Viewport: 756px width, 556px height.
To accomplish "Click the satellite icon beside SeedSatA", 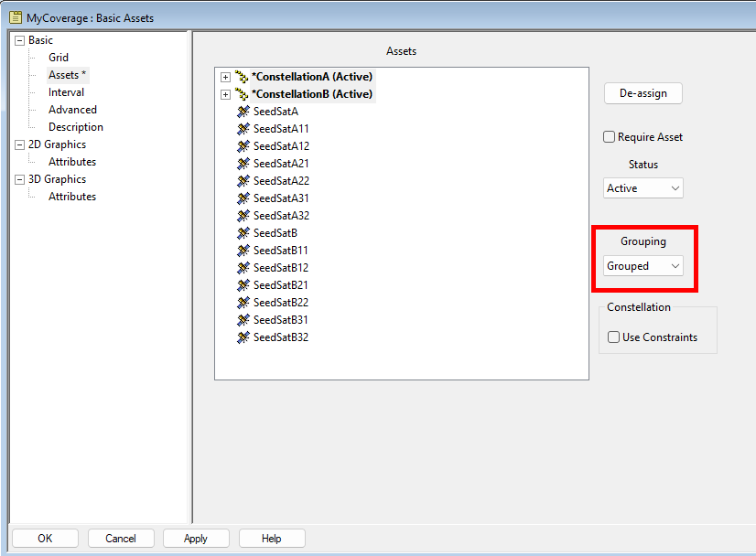I will [x=243, y=112].
